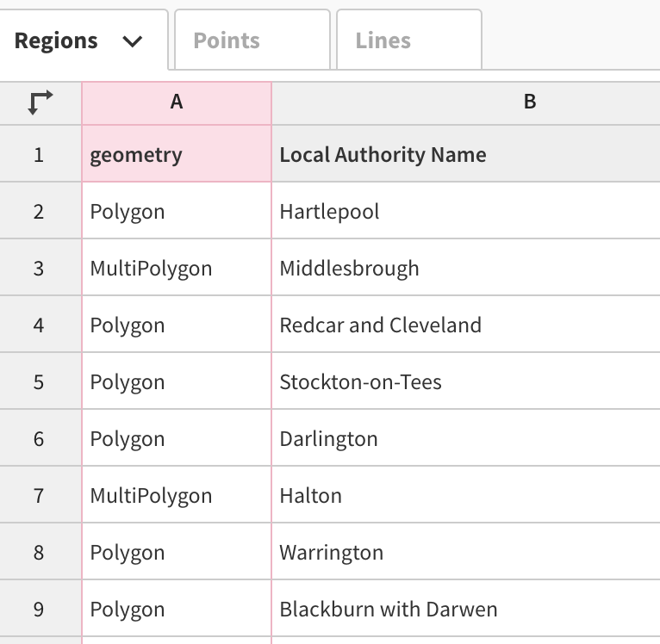Click the Middlesbrough cell

pos(466,267)
